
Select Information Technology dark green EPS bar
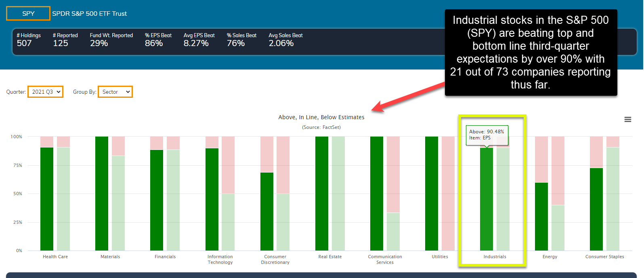click(x=212, y=199)
